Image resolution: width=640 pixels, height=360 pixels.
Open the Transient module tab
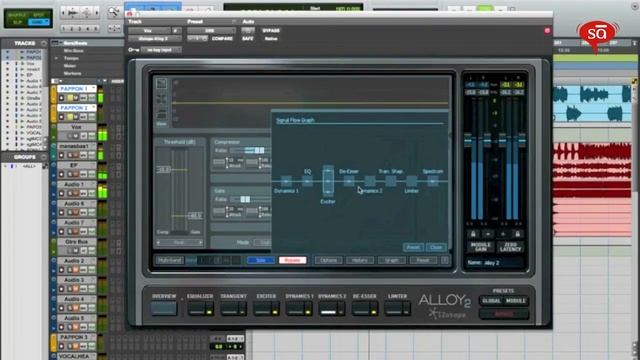tap(230, 308)
